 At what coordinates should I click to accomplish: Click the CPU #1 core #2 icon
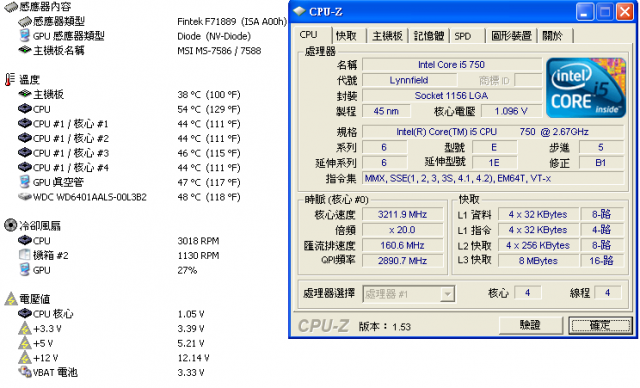point(25,138)
